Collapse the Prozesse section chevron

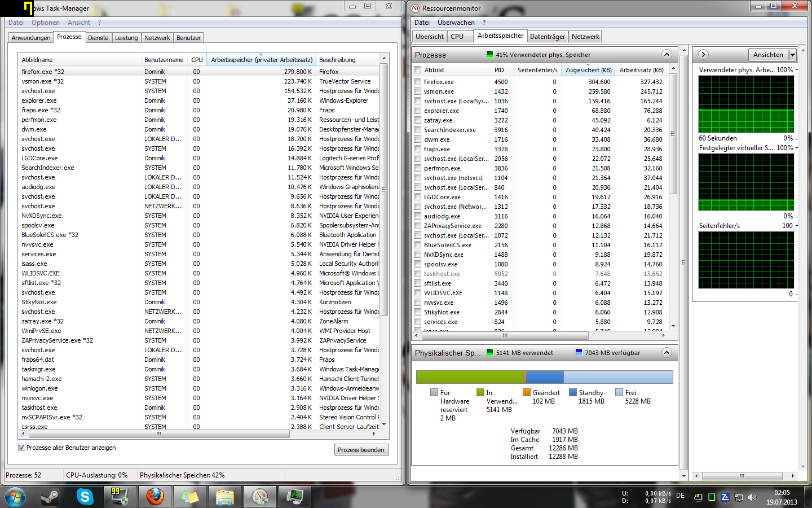pos(667,55)
